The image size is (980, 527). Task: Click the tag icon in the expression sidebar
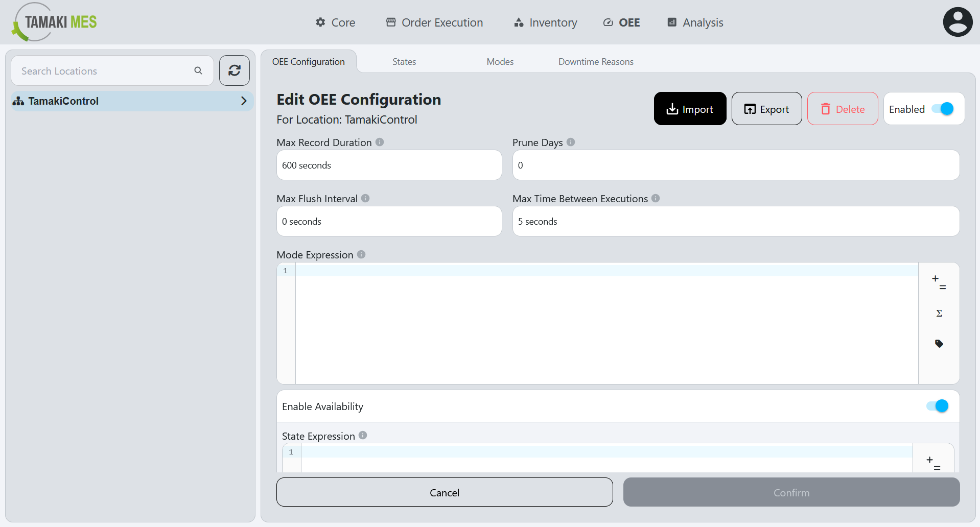[939, 343]
